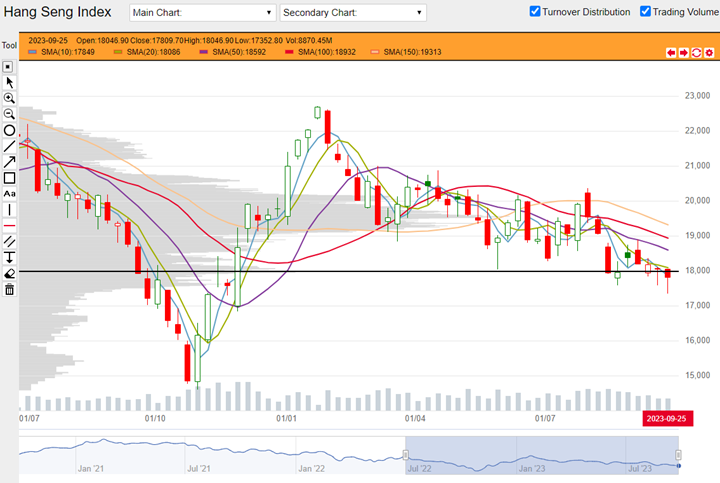Click the SMA(150) peach legend swatch
The height and width of the screenshot is (483, 720).
tap(375, 52)
